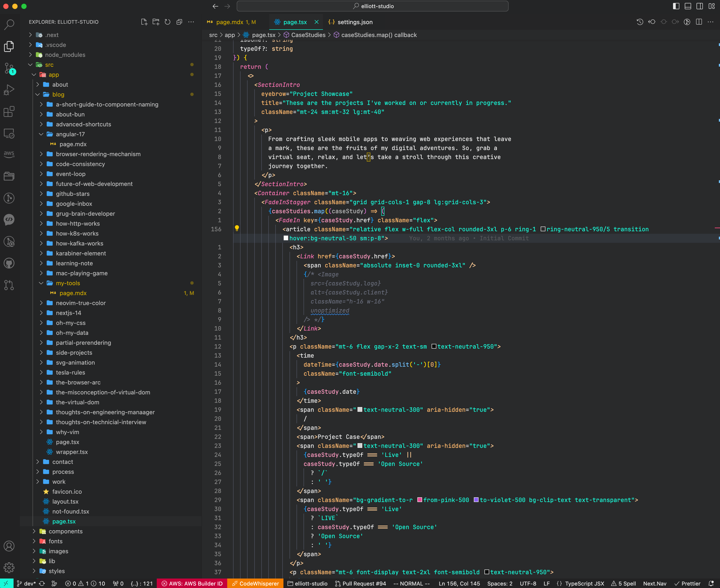This screenshot has height=588, width=720.
Task: Switch to settings.json tab
Action: pyautogui.click(x=354, y=22)
